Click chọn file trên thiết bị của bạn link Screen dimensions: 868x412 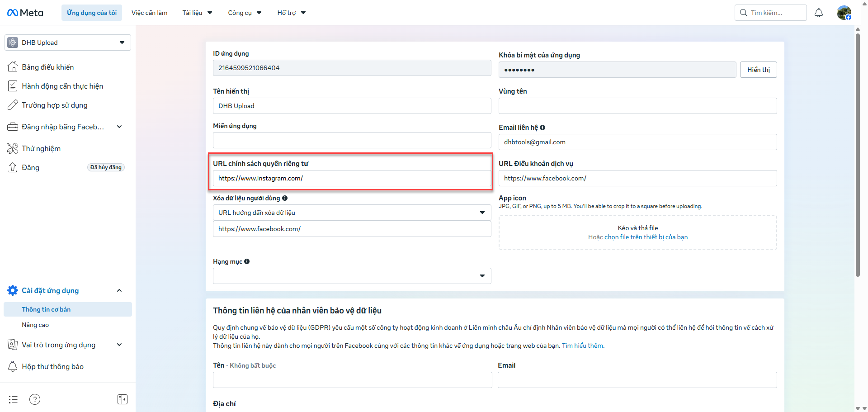tap(646, 237)
